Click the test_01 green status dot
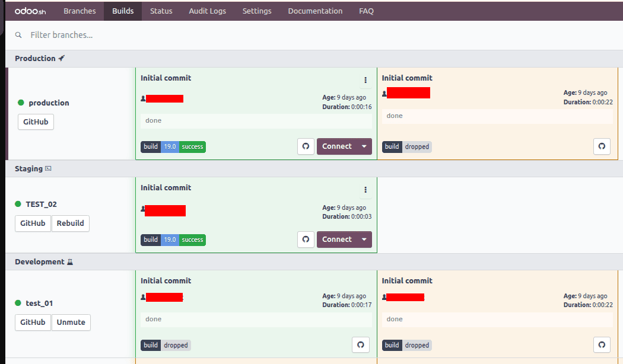The height and width of the screenshot is (364, 623). (x=18, y=303)
